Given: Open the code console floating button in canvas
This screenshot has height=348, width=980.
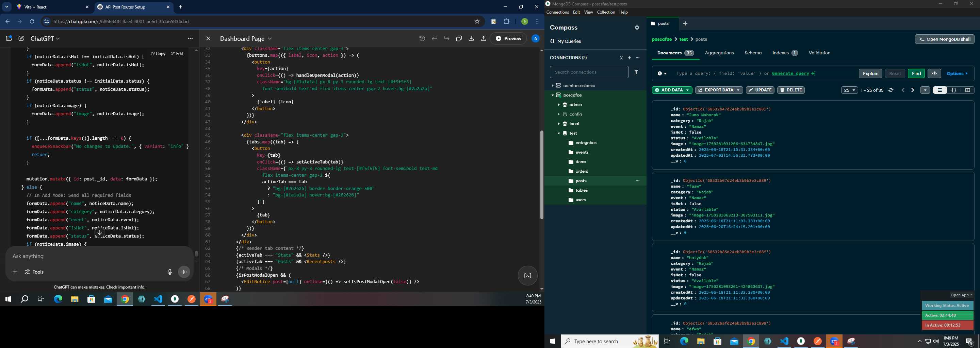Looking at the screenshot, I should coord(528,276).
